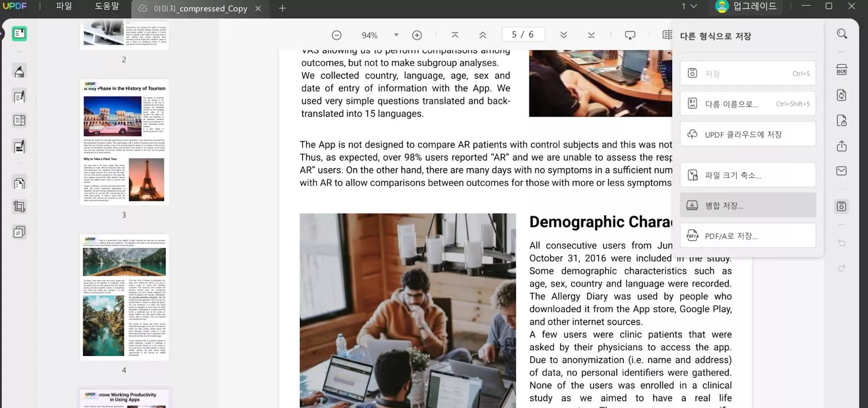
Task: Open the 도움말 menu
Action: pyautogui.click(x=107, y=6)
